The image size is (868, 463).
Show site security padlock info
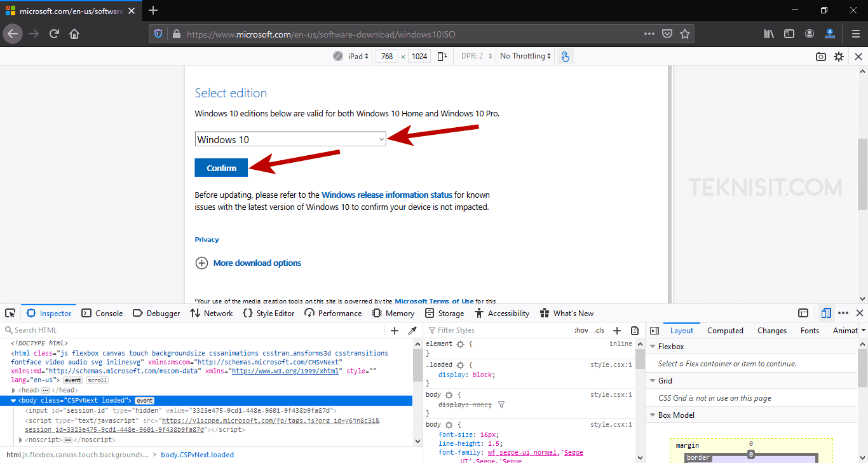coord(175,34)
